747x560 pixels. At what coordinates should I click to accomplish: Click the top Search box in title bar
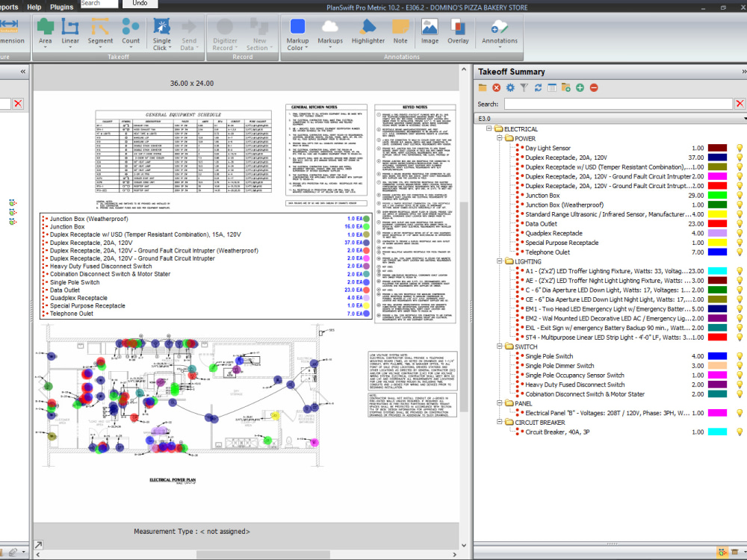tap(99, 3)
